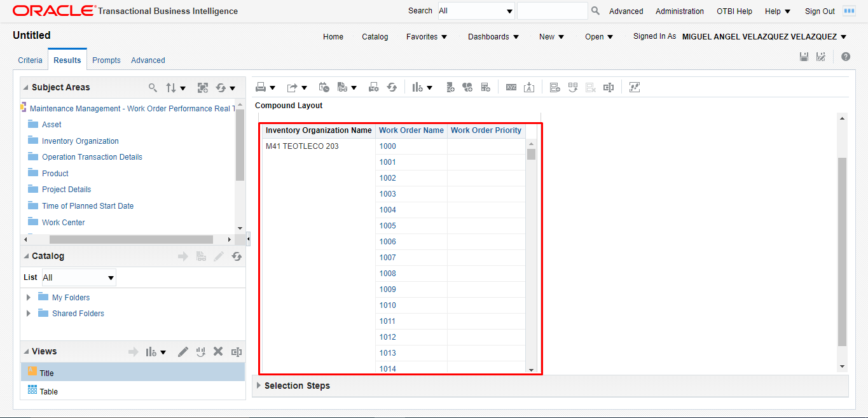Click the three-dot icon beside Sign Out
Screen dimensions: 868x418
(x=849, y=11)
